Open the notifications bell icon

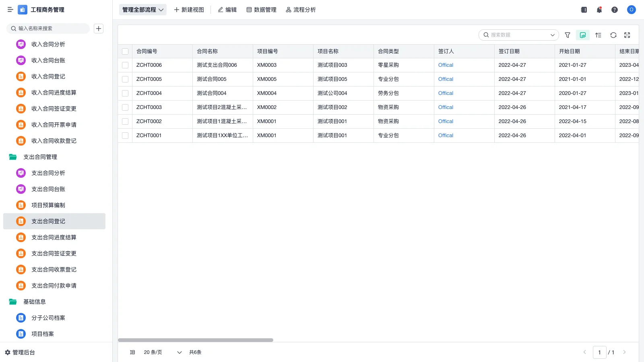tap(599, 10)
